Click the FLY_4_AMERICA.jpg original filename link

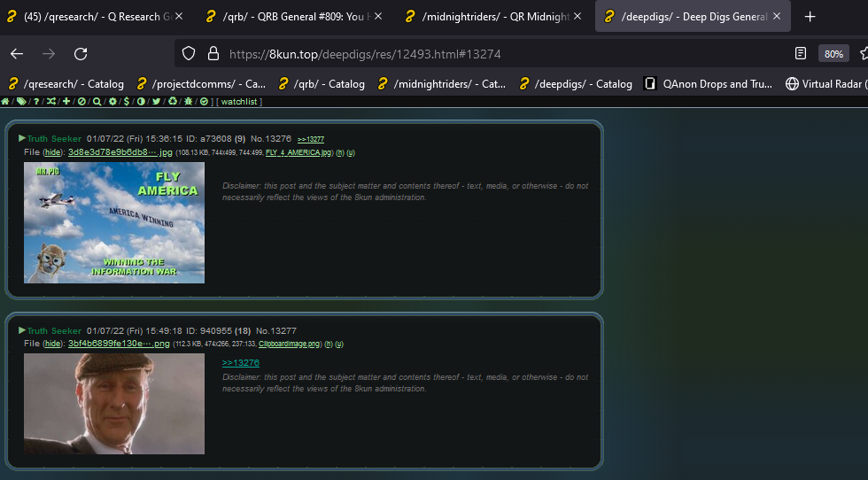[x=298, y=153]
